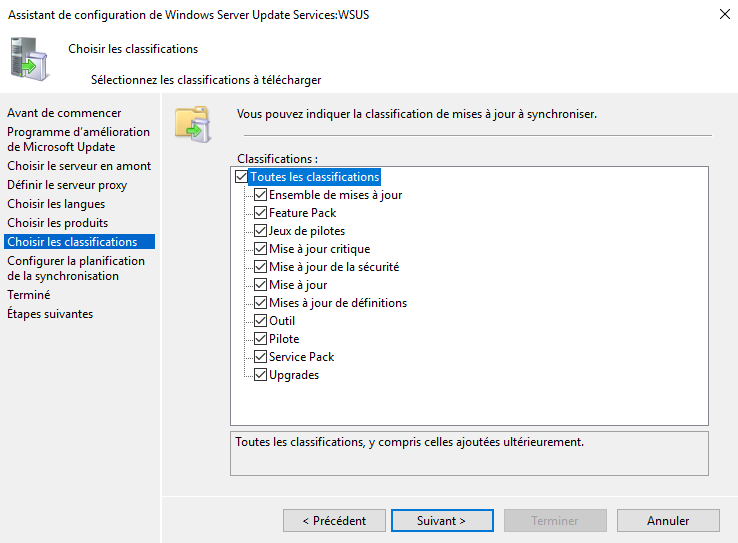Click the WSUS server icon in header
Image resolution: width=738 pixels, height=543 pixels.
tap(29, 59)
